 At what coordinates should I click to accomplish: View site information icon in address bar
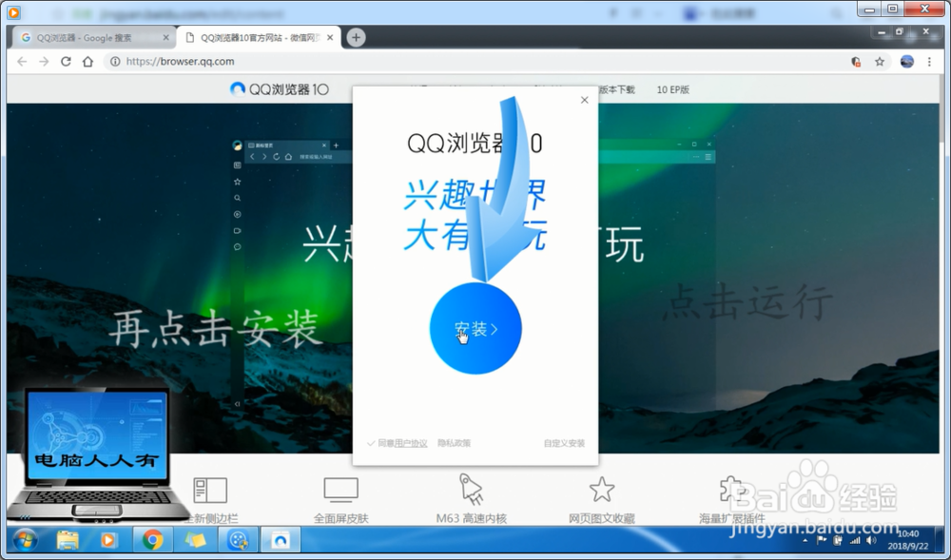point(115,61)
